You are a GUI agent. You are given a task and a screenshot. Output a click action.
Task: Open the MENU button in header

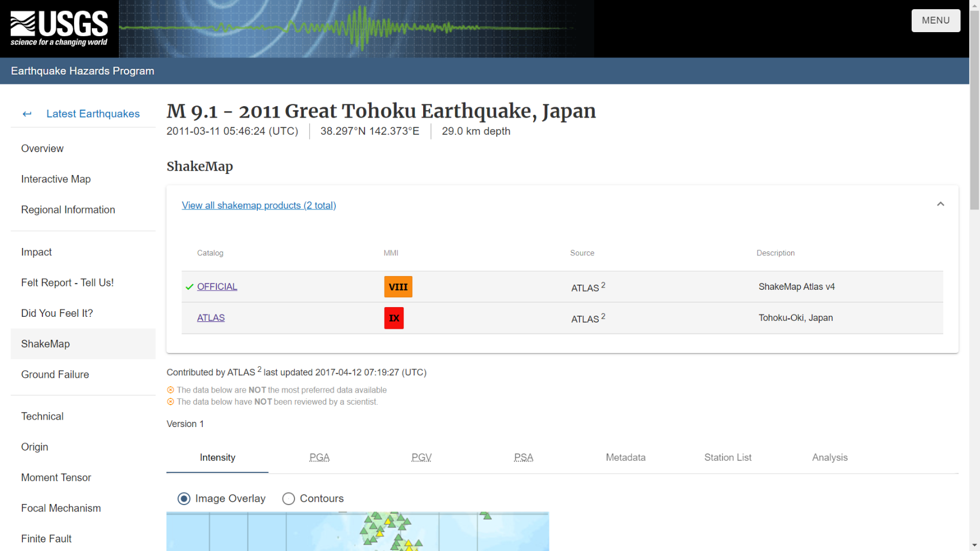pyautogui.click(x=935, y=21)
